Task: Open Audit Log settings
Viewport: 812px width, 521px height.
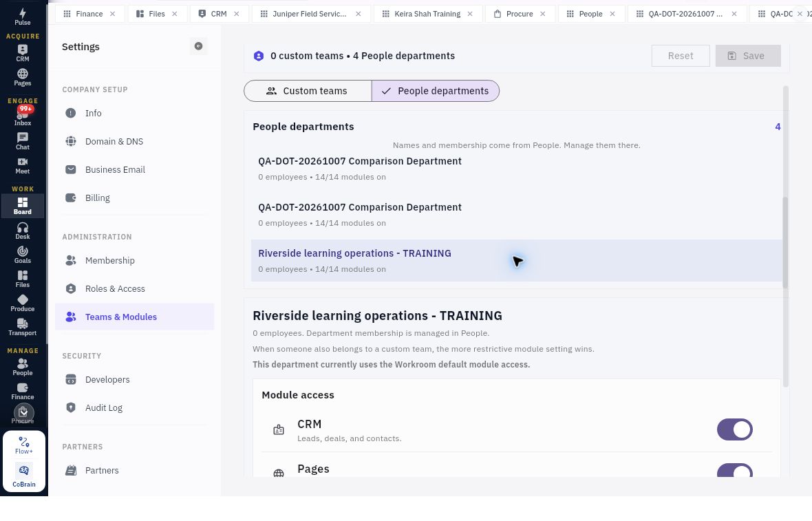Action: pos(135,407)
